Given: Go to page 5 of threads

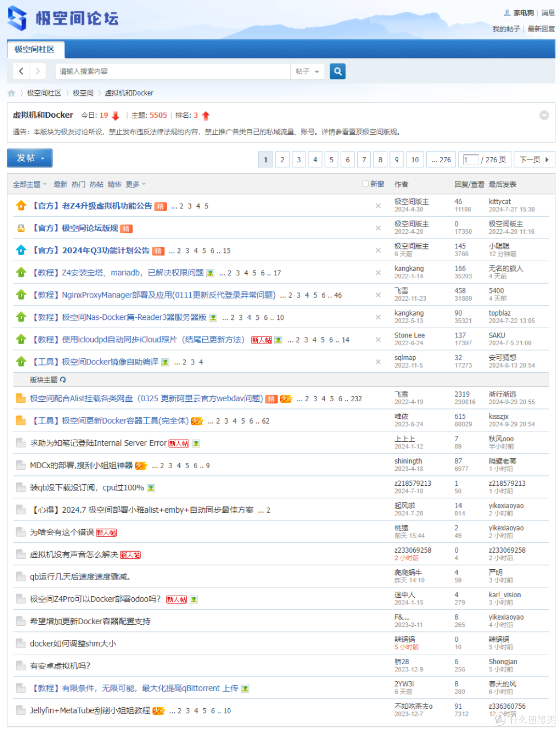Looking at the screenshot, I should [x=331, y=160].
